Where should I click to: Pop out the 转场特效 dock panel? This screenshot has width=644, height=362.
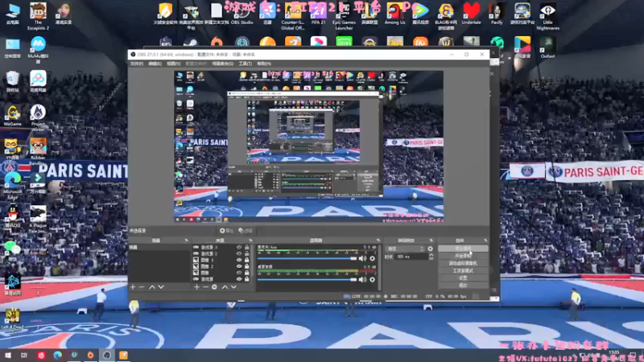pos(431,241)
